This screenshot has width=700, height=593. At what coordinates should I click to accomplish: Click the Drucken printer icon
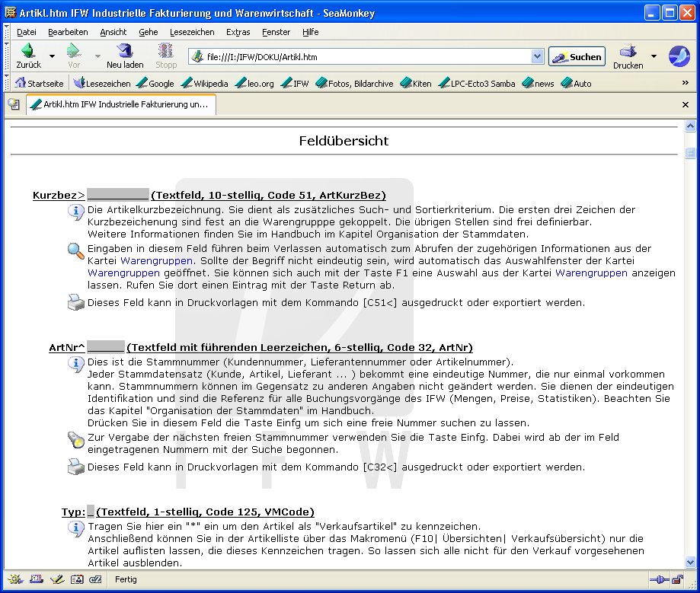point(628,55)
